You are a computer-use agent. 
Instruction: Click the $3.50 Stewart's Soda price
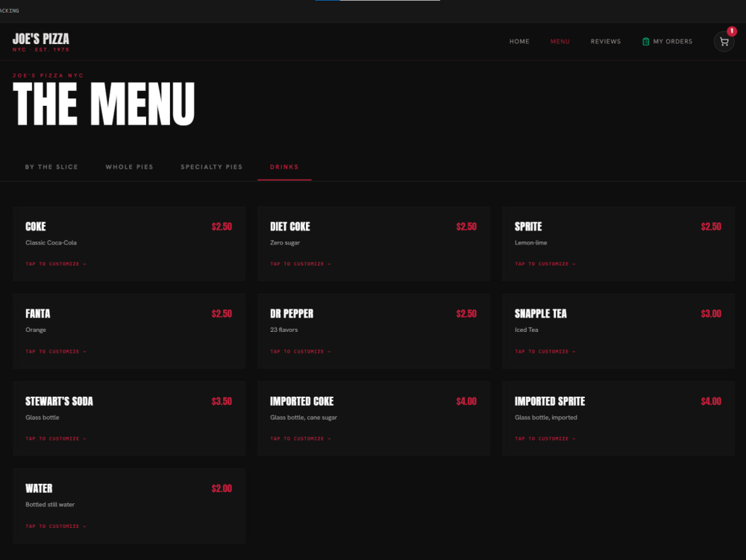[x=222, y=401]
